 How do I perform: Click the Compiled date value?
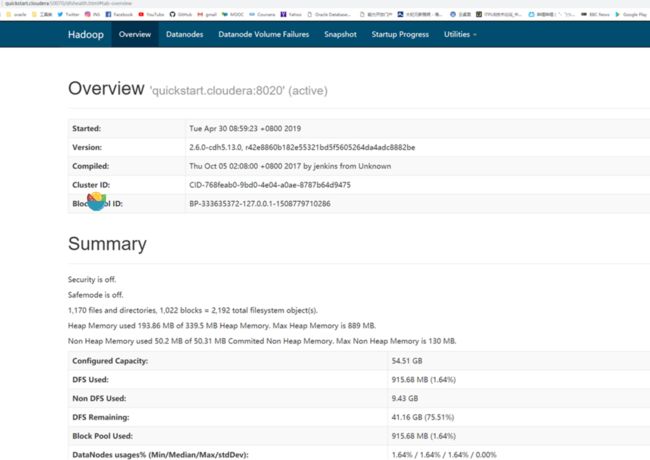[x=290, y=166]
